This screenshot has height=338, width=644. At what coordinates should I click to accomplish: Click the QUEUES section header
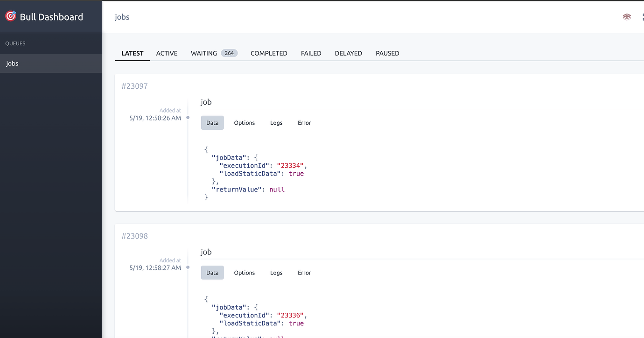coord(15,43)
